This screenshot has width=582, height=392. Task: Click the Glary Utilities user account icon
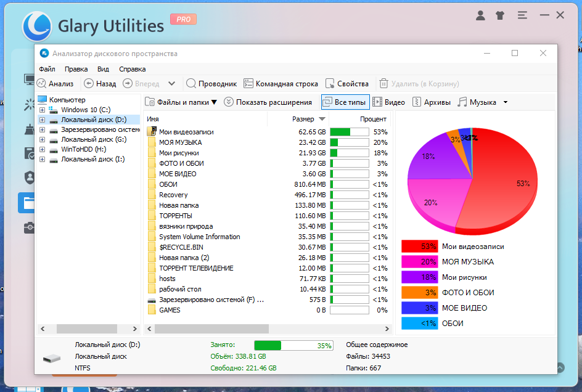point(480,15)
